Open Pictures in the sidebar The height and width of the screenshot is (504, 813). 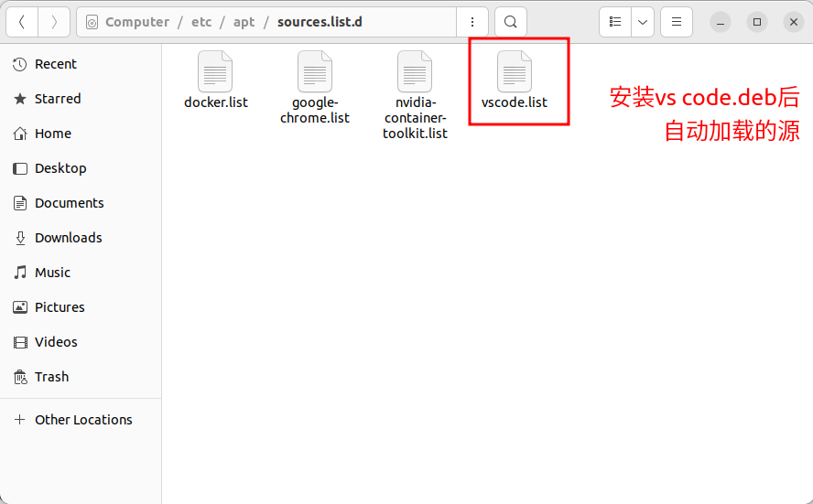[x=81, y=307]
